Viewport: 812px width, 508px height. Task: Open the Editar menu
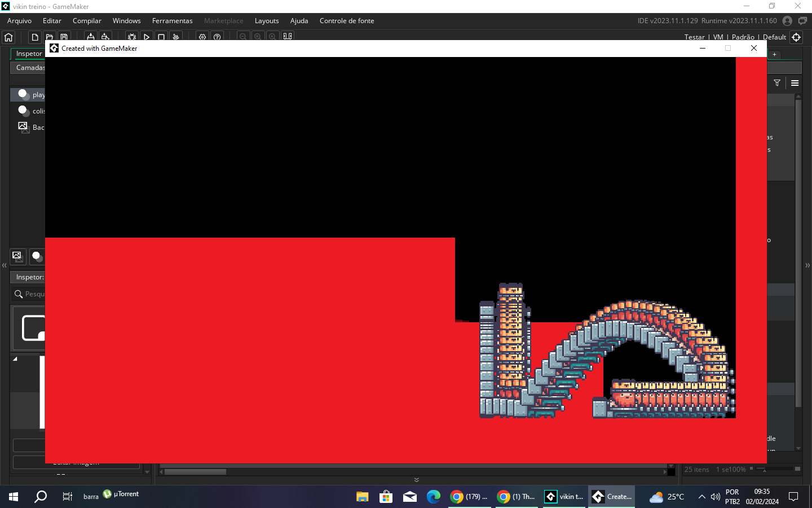pos(52,21)
